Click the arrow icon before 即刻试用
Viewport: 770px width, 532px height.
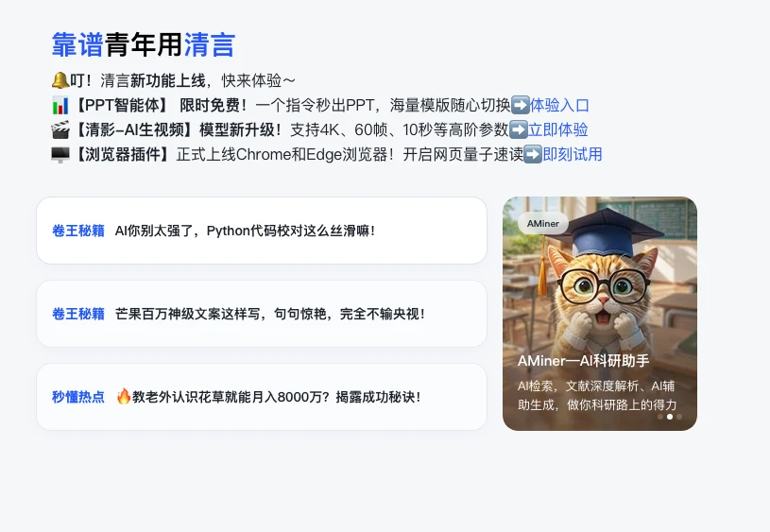[533, 154]
